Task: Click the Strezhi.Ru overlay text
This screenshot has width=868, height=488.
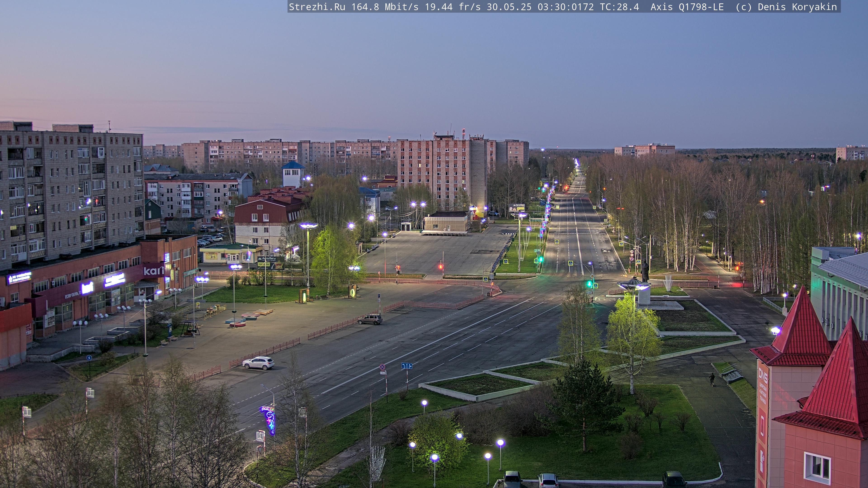Action: (317, 7)
